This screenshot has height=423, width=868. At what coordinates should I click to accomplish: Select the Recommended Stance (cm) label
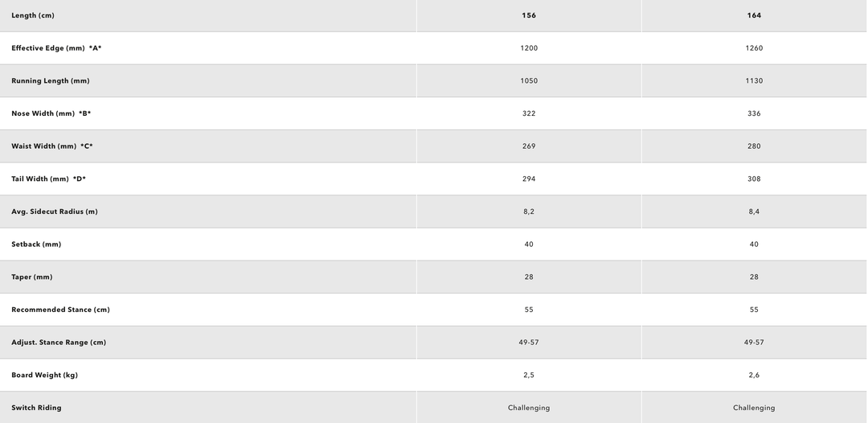[x=60, y=310]
